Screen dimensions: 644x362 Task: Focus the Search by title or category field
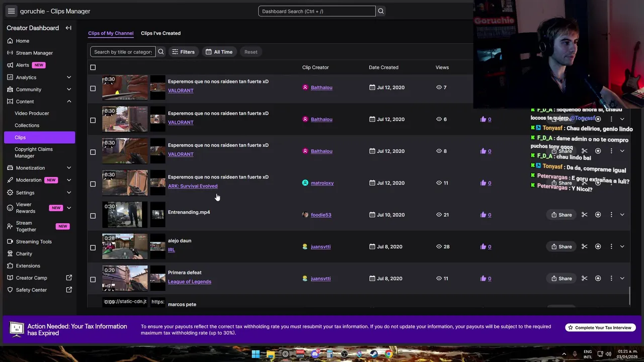pyautogui.click(x=123, y=52)
